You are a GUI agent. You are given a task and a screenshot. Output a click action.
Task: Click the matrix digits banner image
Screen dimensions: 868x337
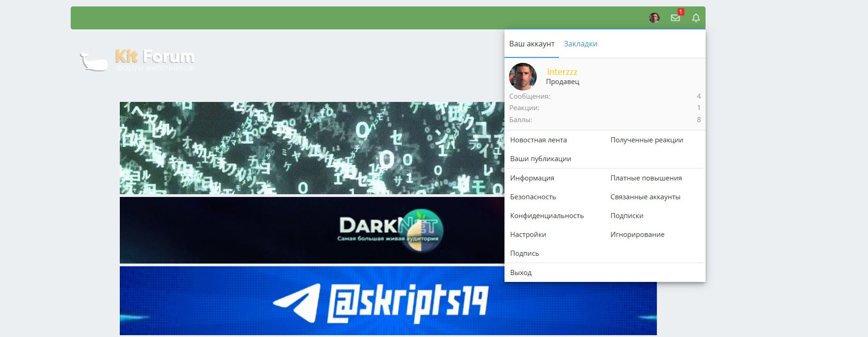pos(312,148)
